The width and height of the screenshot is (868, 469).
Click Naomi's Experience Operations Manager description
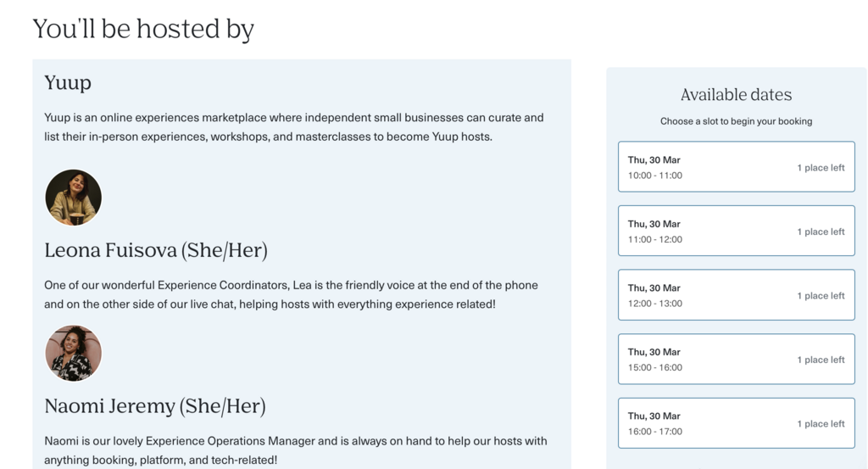296,450
